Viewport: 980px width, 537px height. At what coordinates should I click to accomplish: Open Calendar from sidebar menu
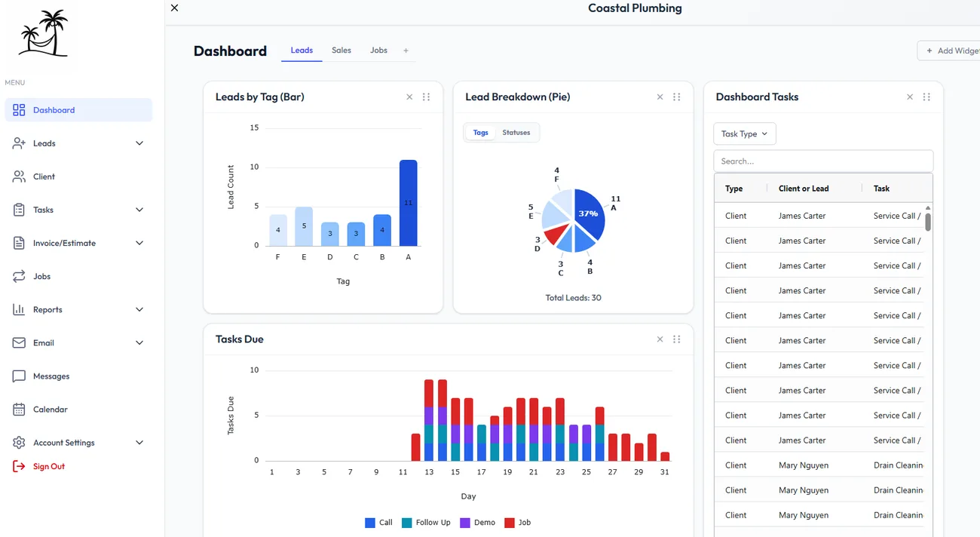pyautogui.click(x=78, y=410)
